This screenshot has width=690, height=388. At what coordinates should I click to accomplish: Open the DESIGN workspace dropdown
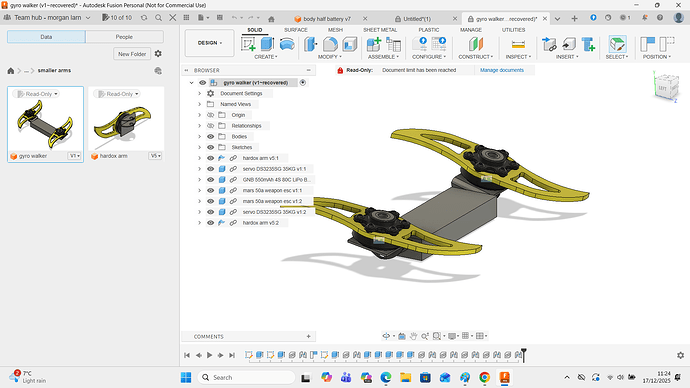pos(209,43)
